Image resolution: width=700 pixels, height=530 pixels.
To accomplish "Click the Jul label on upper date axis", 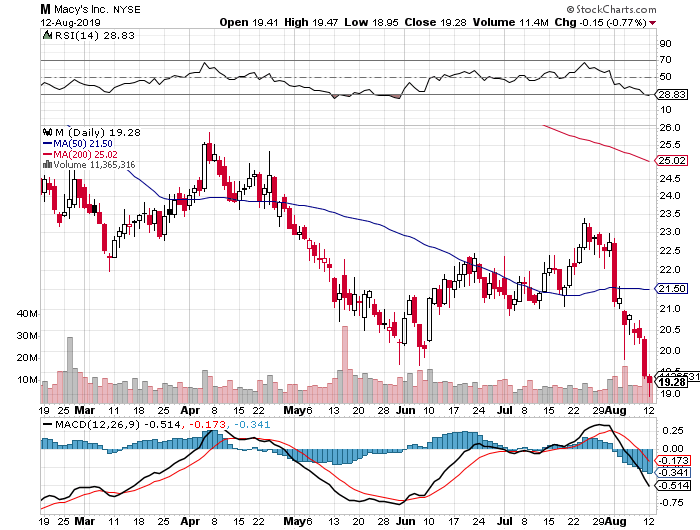I will 504,410.
